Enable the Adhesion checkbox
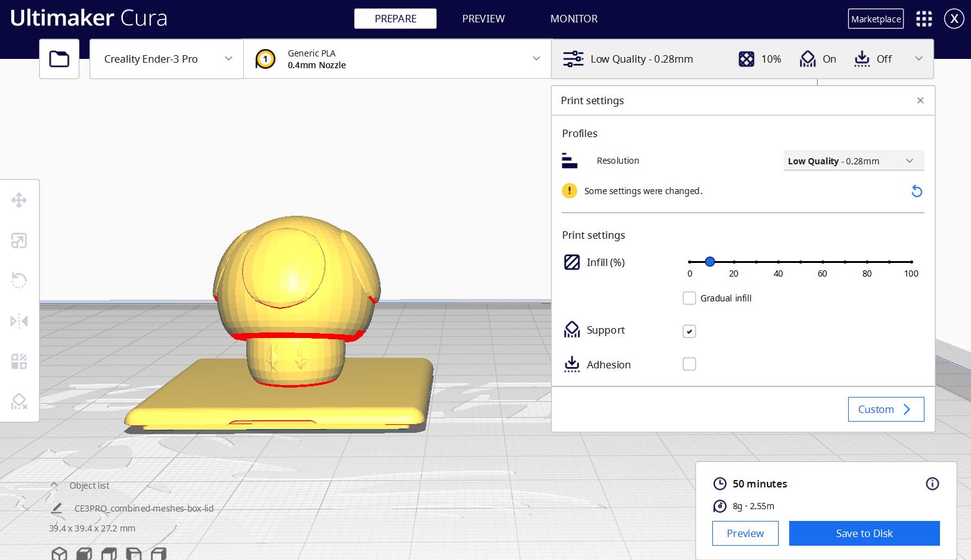 [x=689, y=364]
